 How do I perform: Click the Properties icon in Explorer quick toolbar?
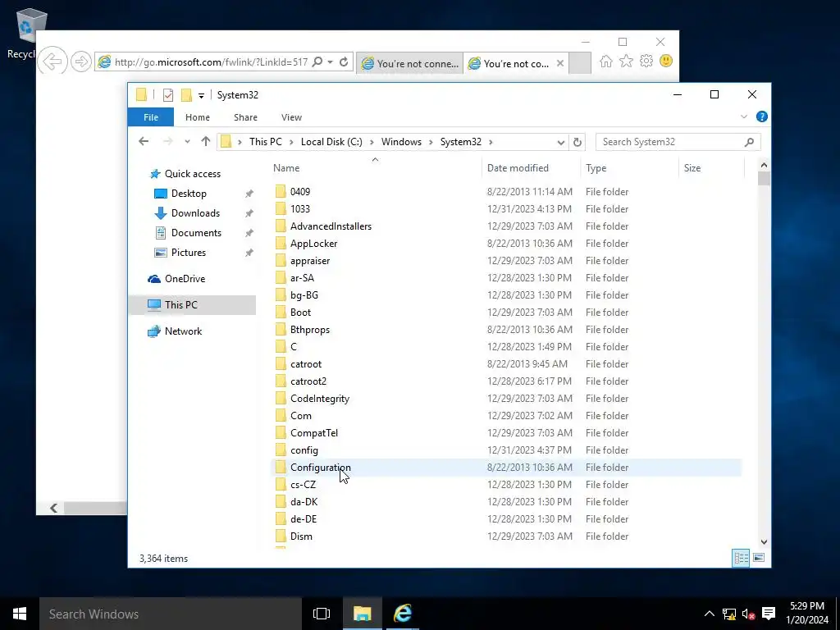[x=167, y=95]
